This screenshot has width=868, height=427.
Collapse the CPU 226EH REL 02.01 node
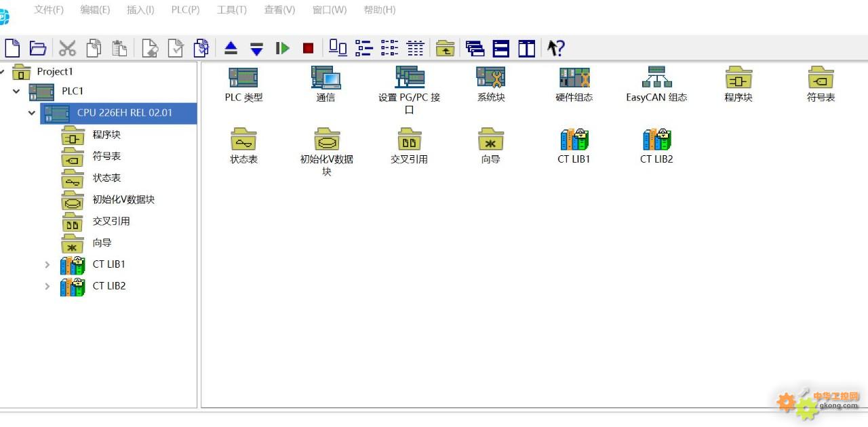point(31,113)
